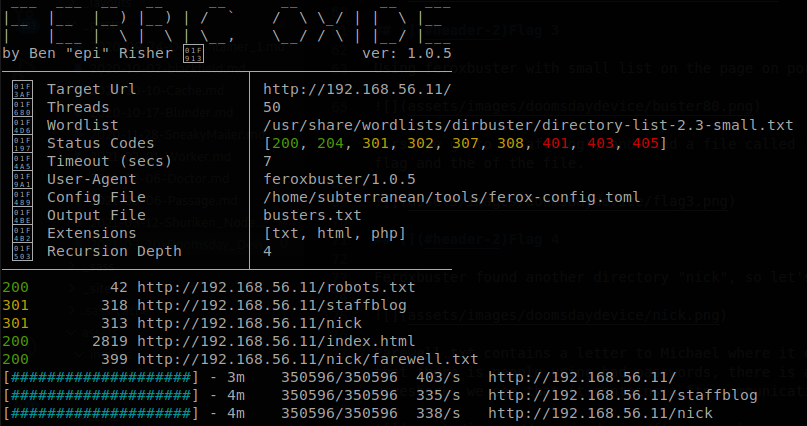Screen dimensions: 807x426
Task: Open the 313-byte /nick result URL
Action: click(250, 324)
